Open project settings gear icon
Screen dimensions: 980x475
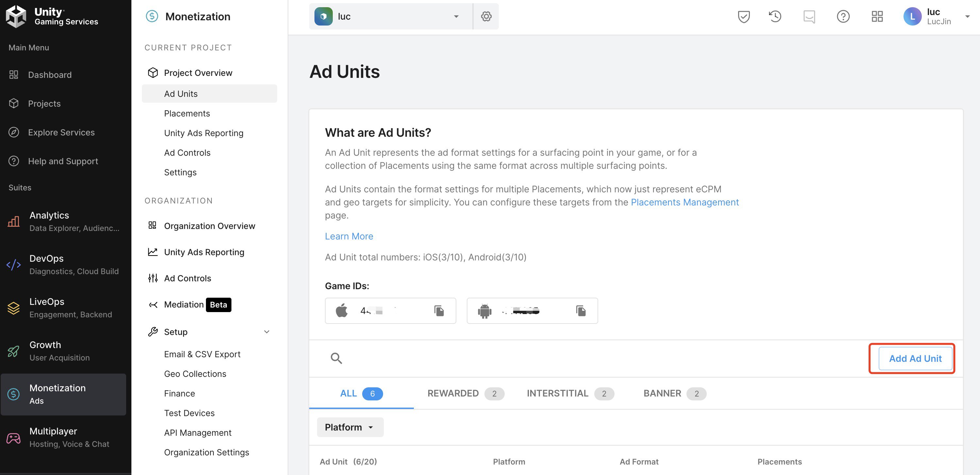click(486, 16)
